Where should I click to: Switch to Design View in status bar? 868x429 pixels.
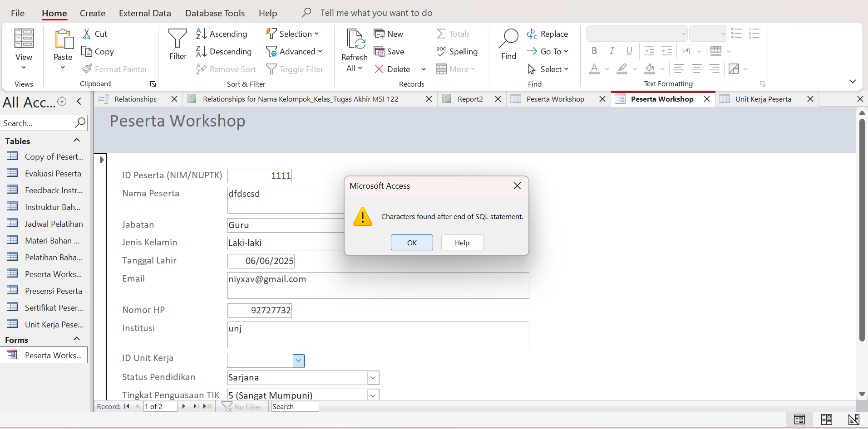pyautogui.click(x=853, y=419)
